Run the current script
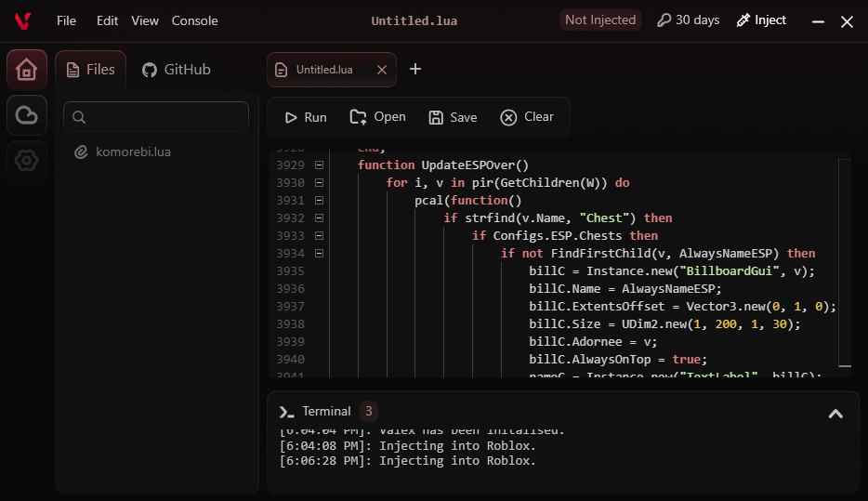868x501 pixels. (306, 117)
